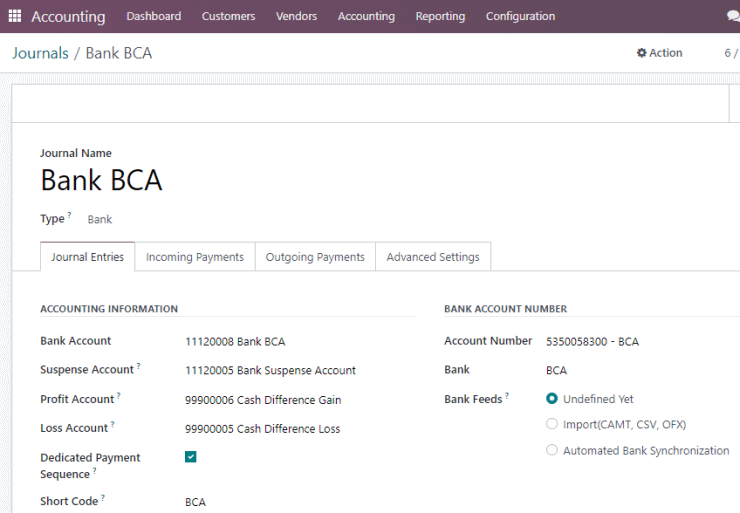Toggle Dedicated Payment Sequence checkbox
Screen dimensions: 740x513
tap(191, 457)
